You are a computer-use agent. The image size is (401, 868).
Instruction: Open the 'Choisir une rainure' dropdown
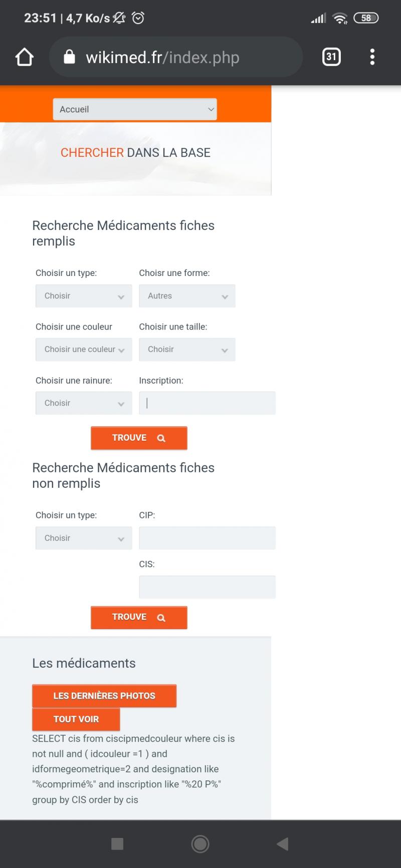coord(83,403)
